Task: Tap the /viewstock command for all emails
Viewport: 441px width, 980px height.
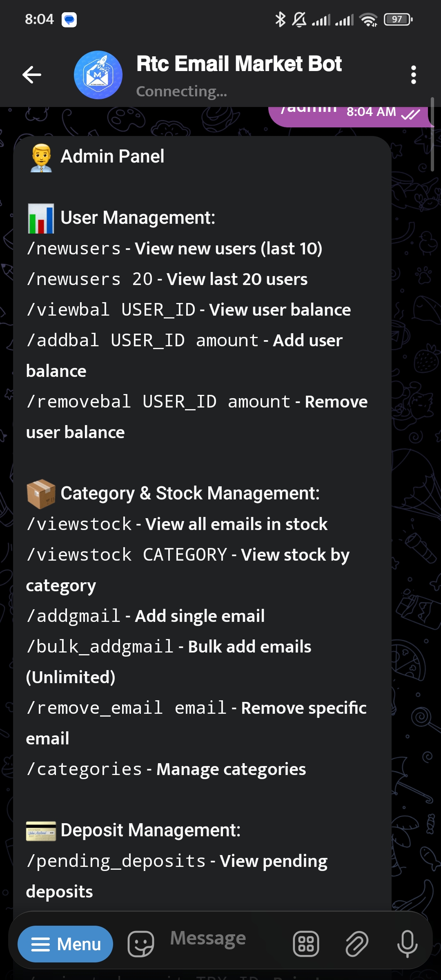Action: [x=79, y=524]
